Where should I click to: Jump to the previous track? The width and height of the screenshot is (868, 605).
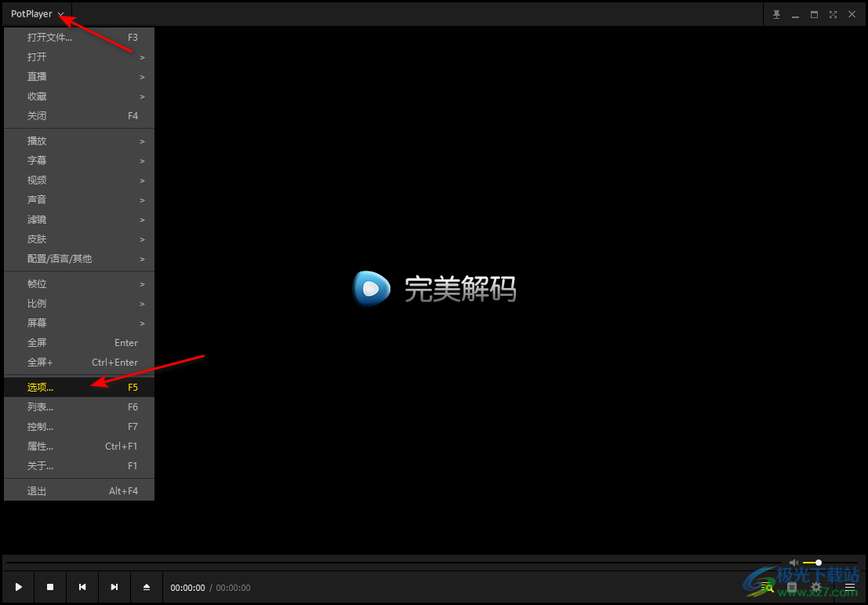82,587
